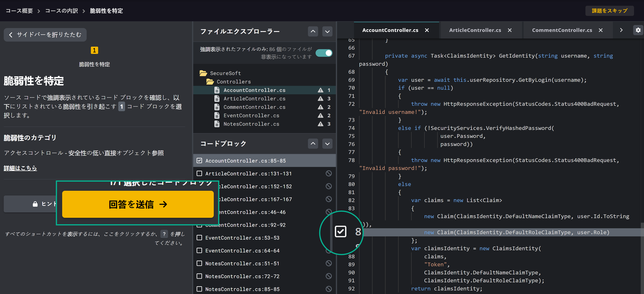Submit answer with 回答を送信 button
644x294 pixels.
[x=138, y=204]
